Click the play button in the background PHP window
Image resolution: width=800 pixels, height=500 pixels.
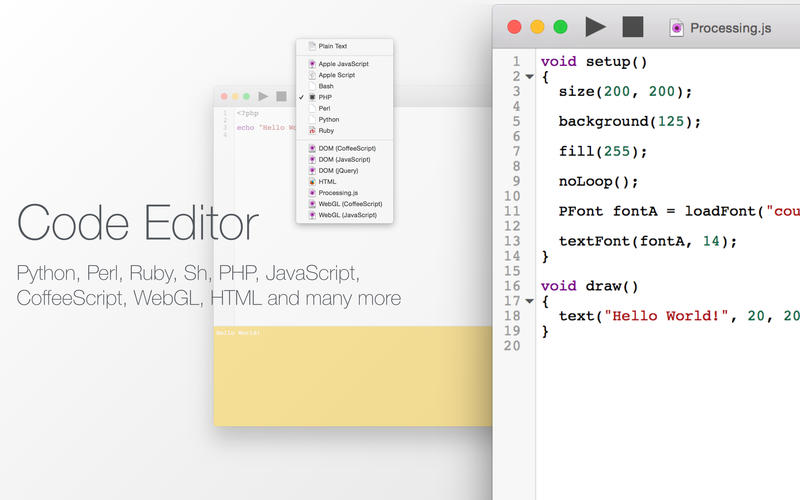[x=263, y=96]
